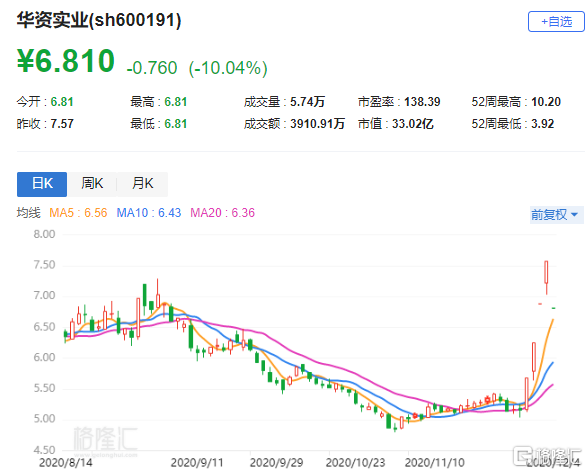Click the 昨收 value 7.57

pos(62,124)
